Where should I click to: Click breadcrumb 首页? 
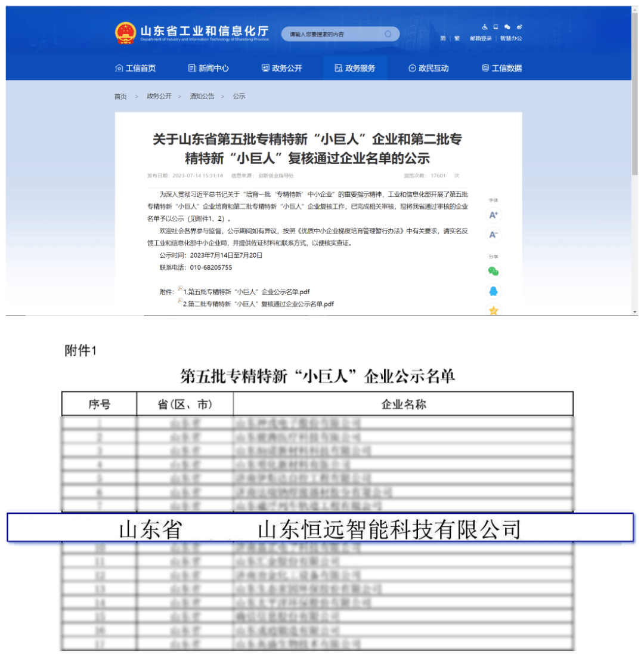pyautogui.click(x=120, y=96)
